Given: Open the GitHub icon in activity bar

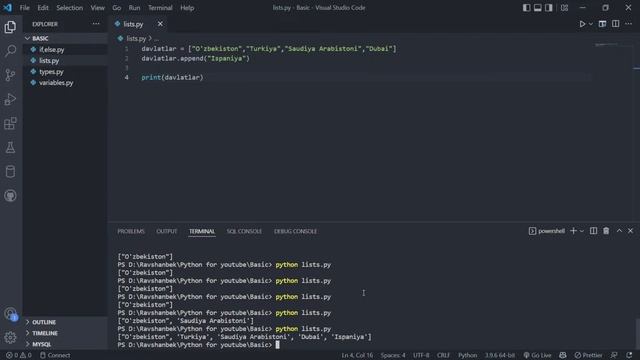Looking at the screenshot, I should click(x=10, y=196).
